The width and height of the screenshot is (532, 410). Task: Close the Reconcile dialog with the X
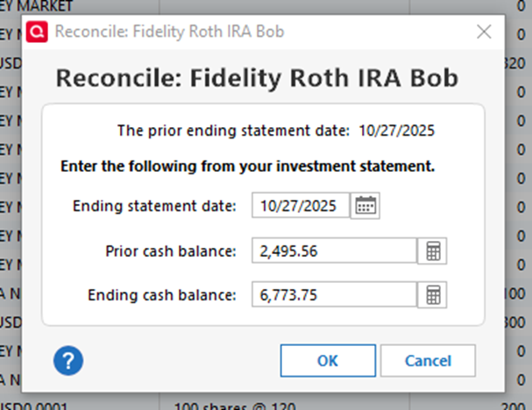[483, 32]
